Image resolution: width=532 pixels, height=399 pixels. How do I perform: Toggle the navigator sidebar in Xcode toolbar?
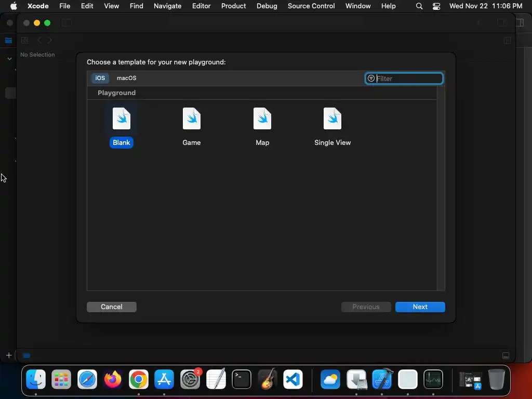[66, 23]
